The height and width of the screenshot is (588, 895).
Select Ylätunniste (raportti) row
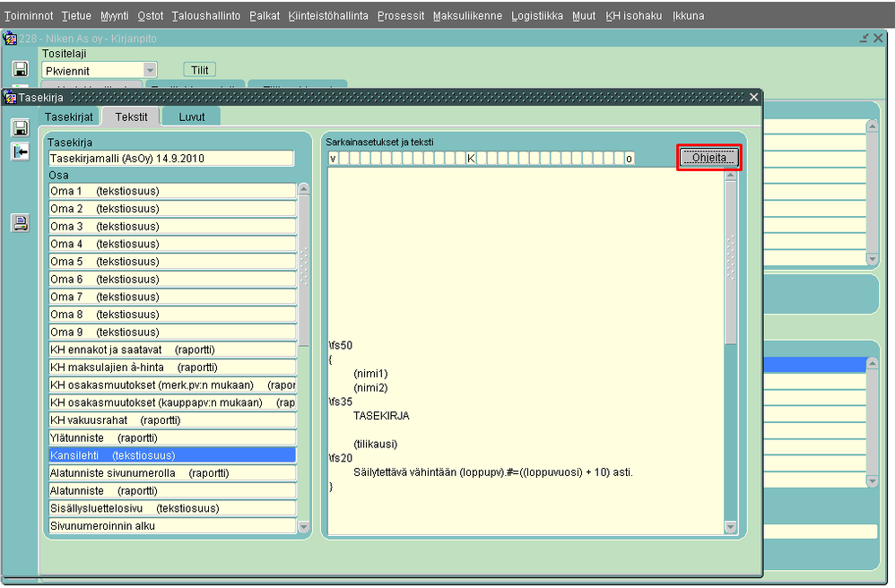point(172,438)
